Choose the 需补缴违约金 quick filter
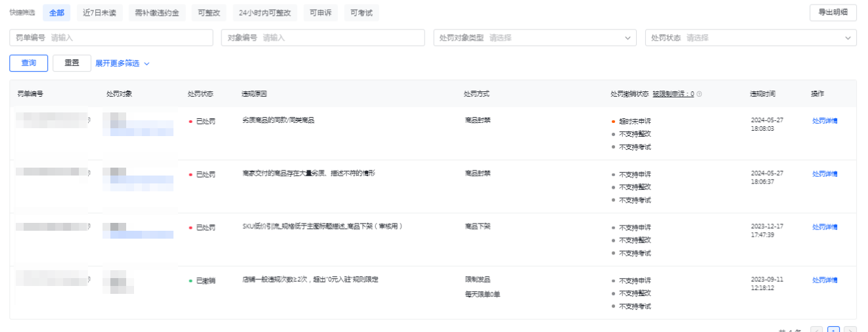This screenshot has height=332, width=868. pyautogui.click(x=156, y=12)
